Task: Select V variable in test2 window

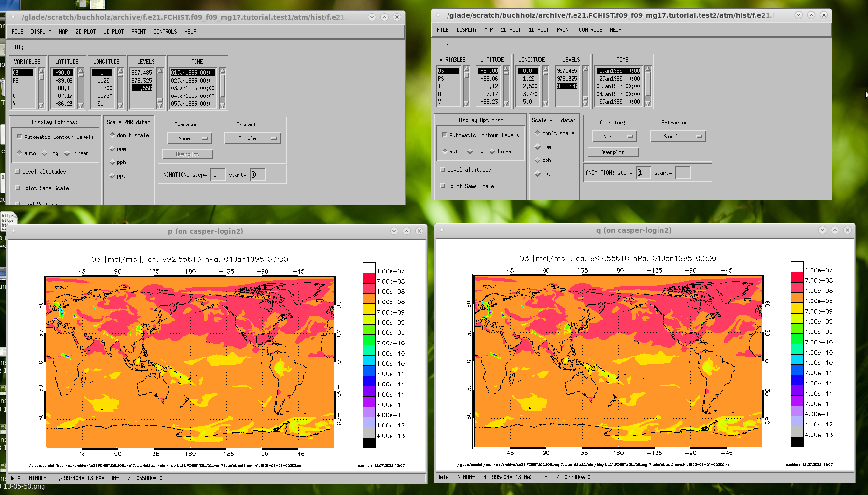Action: click(448, 102)
